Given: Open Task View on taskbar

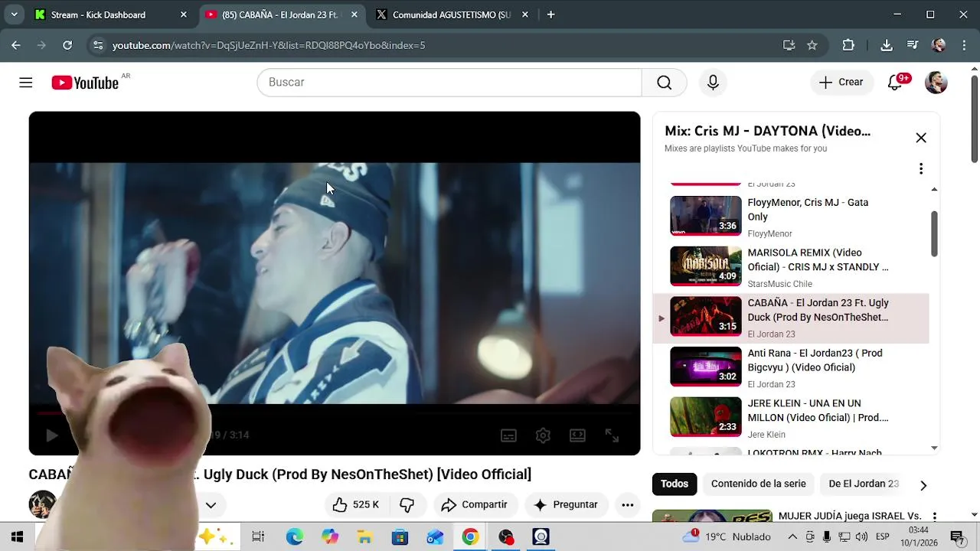Looking at the screenshot, I should pyautogui.click(x=258, y=537).
